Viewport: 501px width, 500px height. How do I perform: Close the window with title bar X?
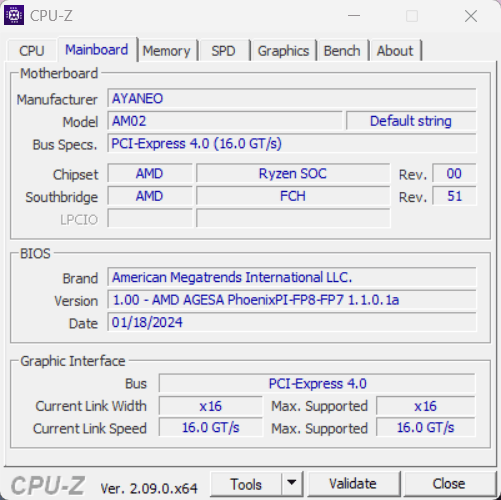coord(471,16)
